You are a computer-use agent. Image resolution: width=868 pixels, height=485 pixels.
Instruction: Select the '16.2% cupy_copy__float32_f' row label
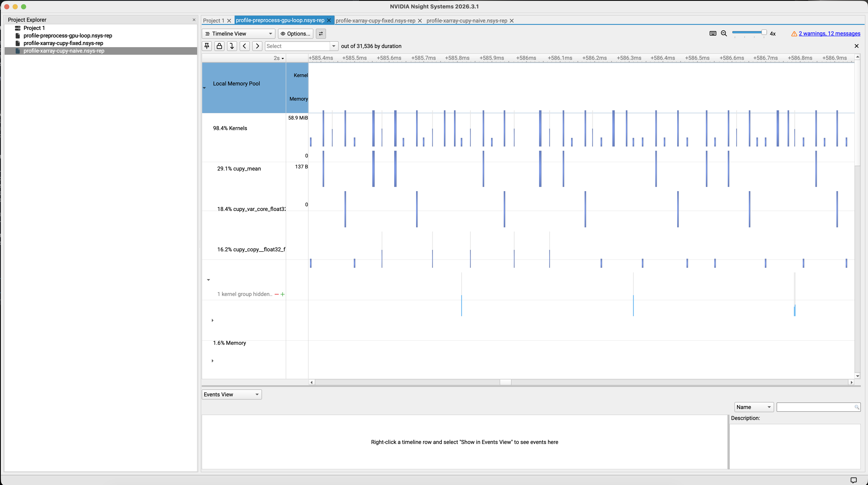click(x=251, y=249)
